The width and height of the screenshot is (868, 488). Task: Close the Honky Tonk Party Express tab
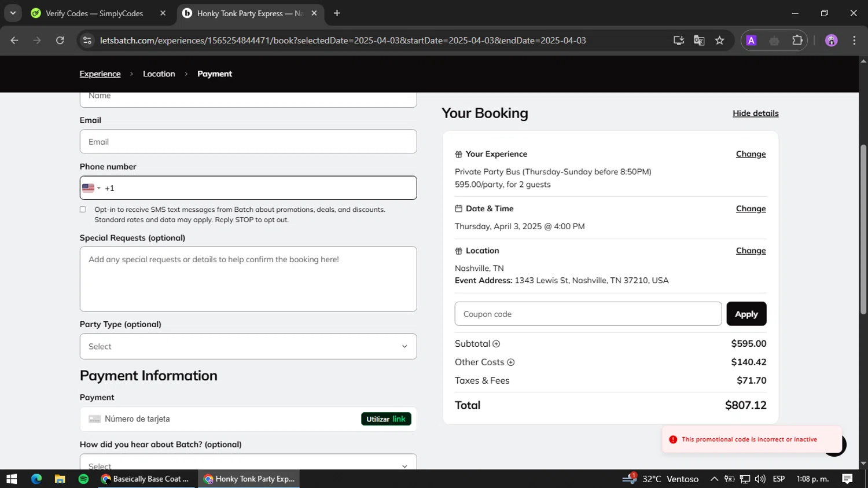coord(314,13)
